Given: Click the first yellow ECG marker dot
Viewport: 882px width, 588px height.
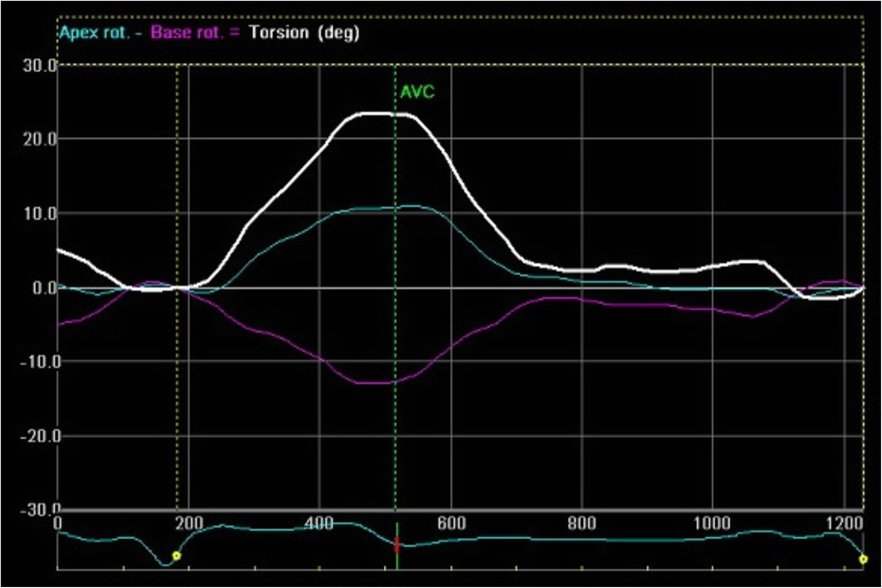Looking at the screenshot, I should [177, 556].
